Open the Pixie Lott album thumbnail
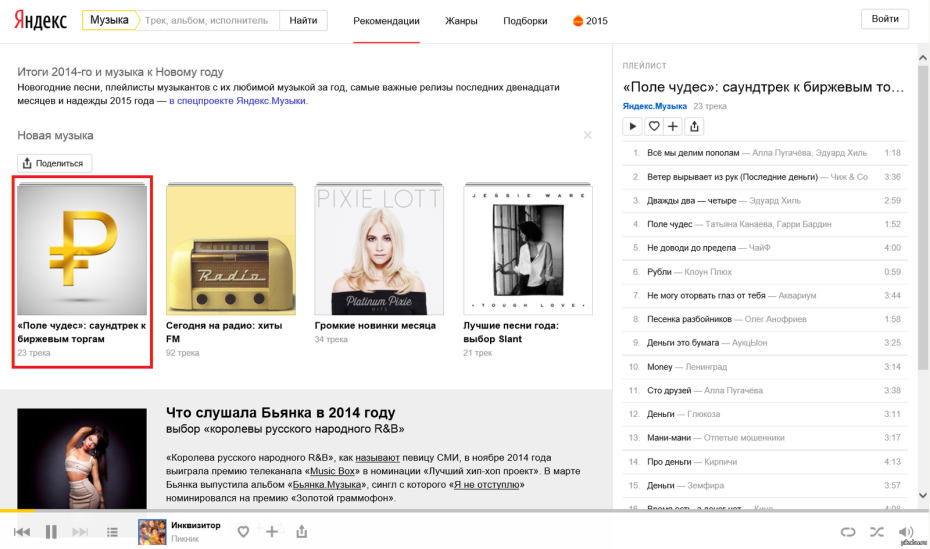This screenshot has height=549, width=930. click(x=379, y=249)
